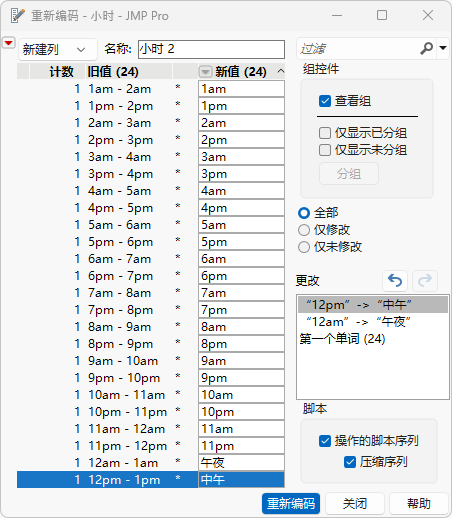Enable 仅显示已分组 checkbox
The height and width of the screenshot is (518, 452).
[325, 133]
